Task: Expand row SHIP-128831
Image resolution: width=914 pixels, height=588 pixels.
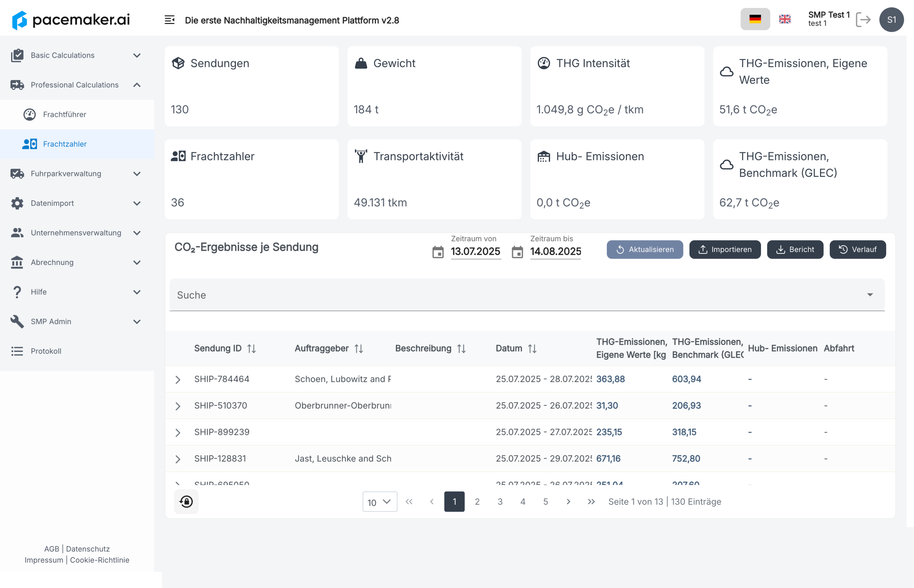Action: [178, 459]
